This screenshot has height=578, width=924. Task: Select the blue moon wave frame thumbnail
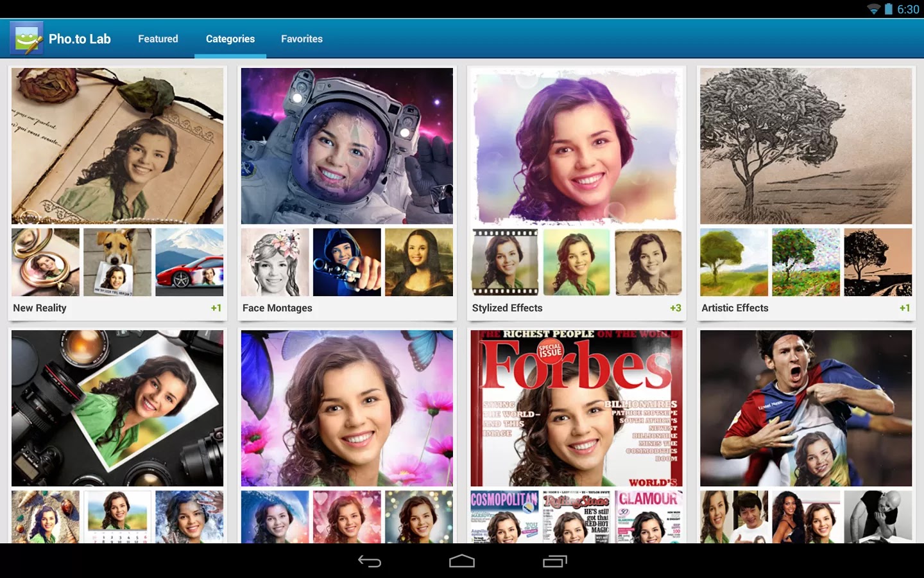275,517
